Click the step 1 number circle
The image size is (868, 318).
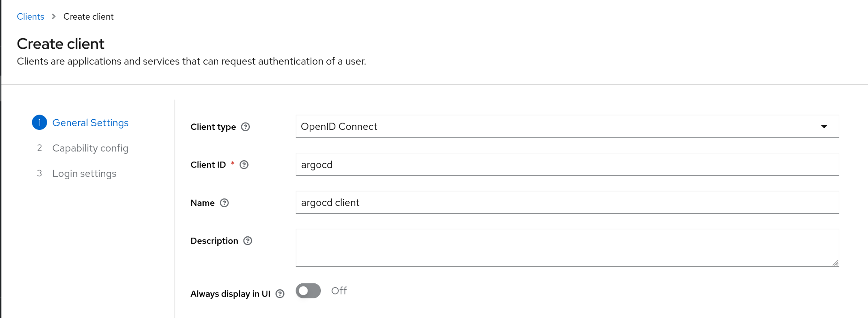click(39, 123)
